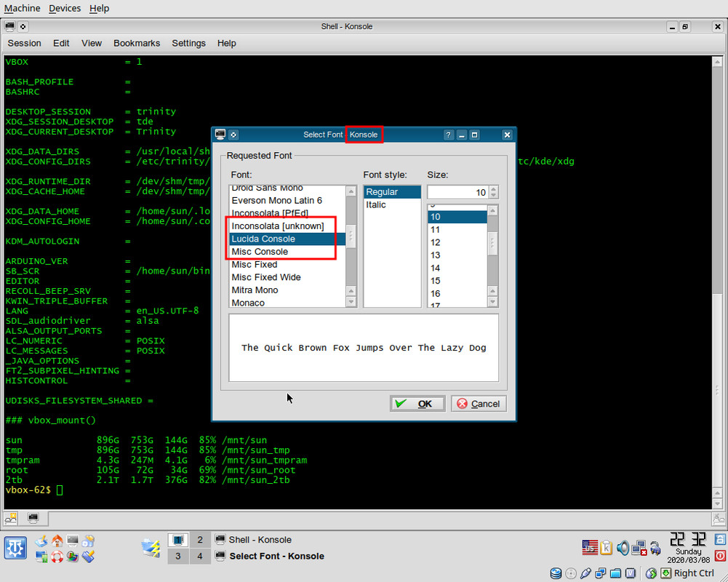Click the blue lock session button

(720, 539)
